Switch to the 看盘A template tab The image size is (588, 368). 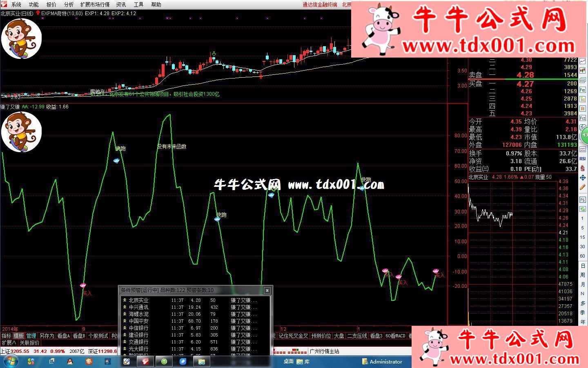pos(63,336)
